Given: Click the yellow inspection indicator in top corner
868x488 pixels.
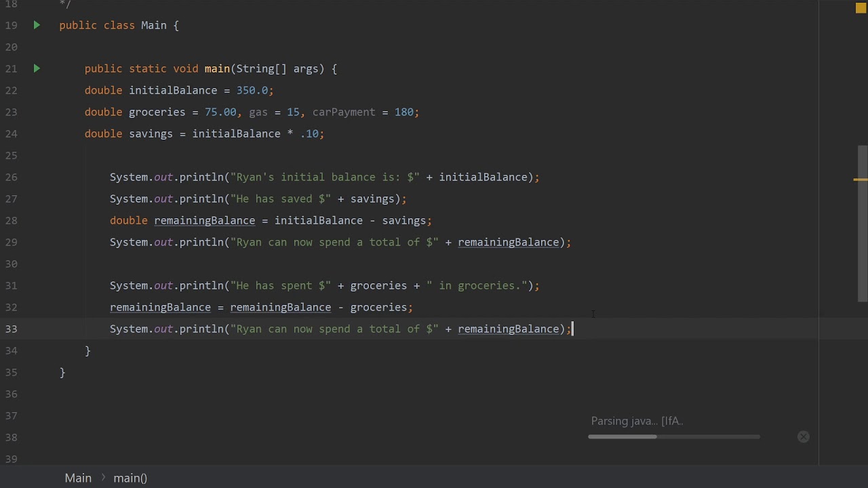Looking at the screenshot, I should pyautogui.click(x=861, y=8).
